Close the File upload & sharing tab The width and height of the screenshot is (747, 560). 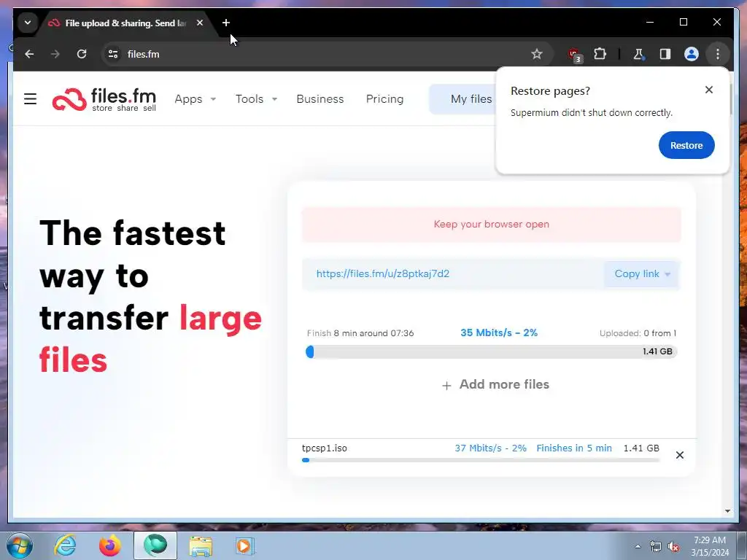pyautogui.click(x=200, y=23)
